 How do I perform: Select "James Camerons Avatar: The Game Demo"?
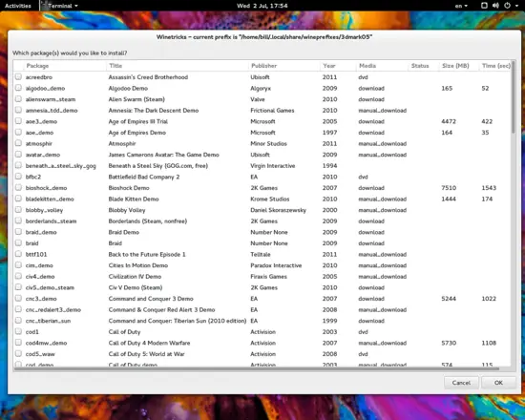(x=164, y=155)
